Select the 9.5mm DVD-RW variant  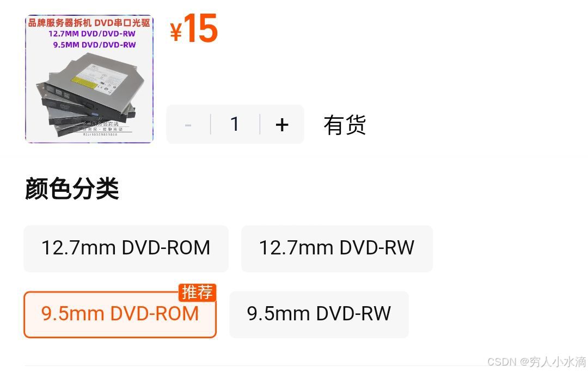tap(318, 314)
